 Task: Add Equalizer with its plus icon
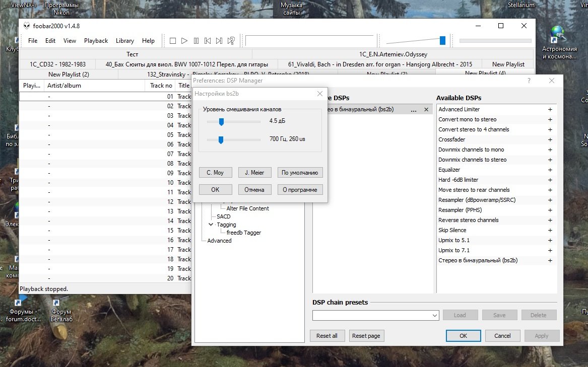550,170
